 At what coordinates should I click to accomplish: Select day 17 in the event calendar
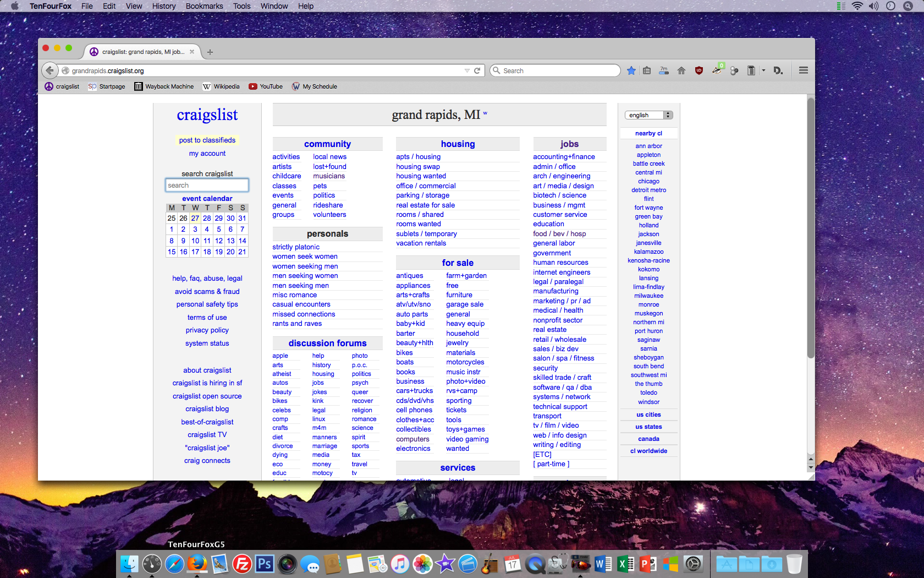195,252
